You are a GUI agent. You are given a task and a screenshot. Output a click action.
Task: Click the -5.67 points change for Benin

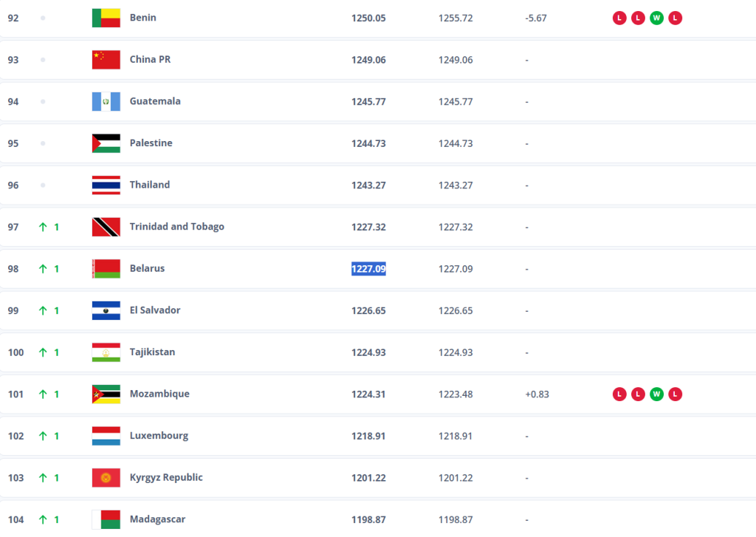click(536, 18)
